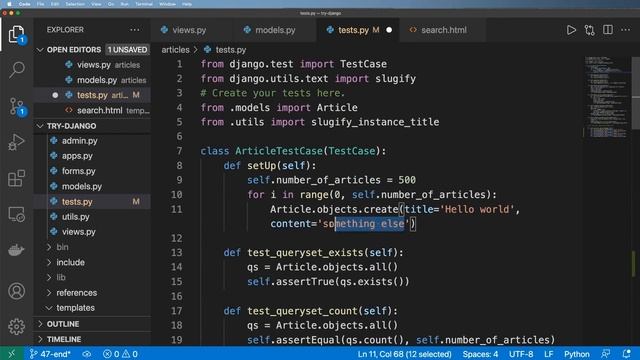Open models.py in TRY-DJANGO file tree

pyautogui.click(x=82, y=187)
